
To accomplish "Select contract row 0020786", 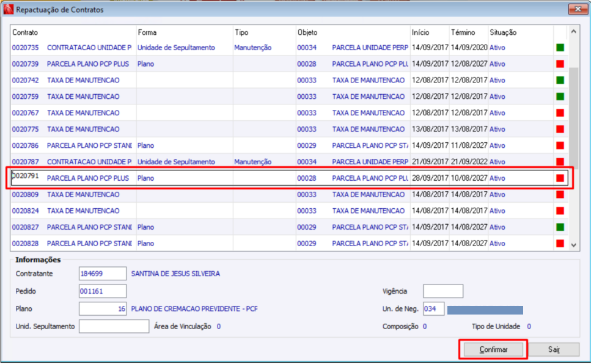I will click(x=290, y=145).
